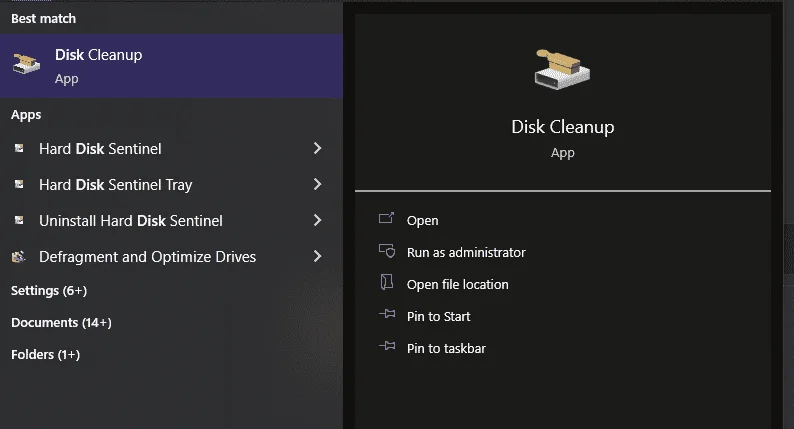Open Defragment and Optimize Drives result
The image size is (794, 429).
tap(171, 256)
